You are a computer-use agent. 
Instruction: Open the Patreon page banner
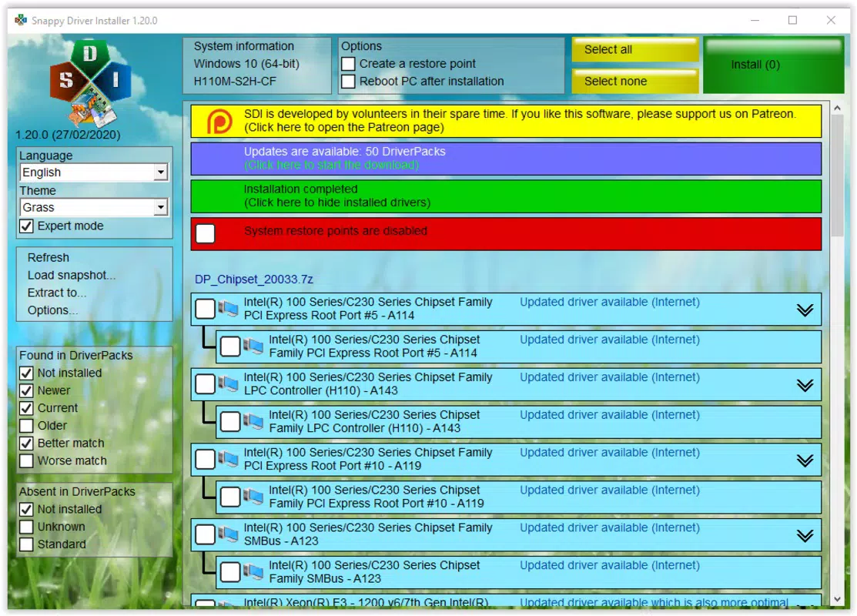[506, 122]
